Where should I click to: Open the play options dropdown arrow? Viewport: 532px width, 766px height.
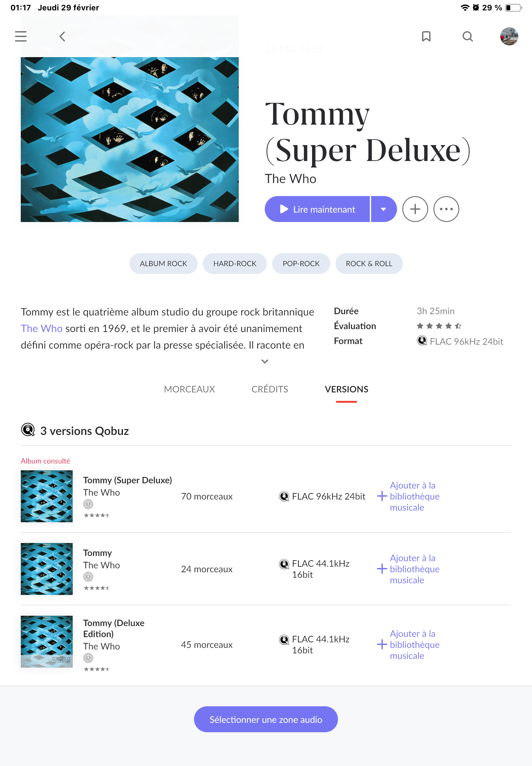click(383, 209)
